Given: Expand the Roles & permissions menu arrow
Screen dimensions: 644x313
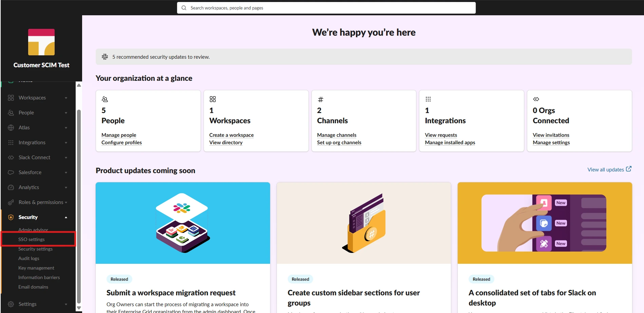Looking at the screenshot, I should click(66, 202).
